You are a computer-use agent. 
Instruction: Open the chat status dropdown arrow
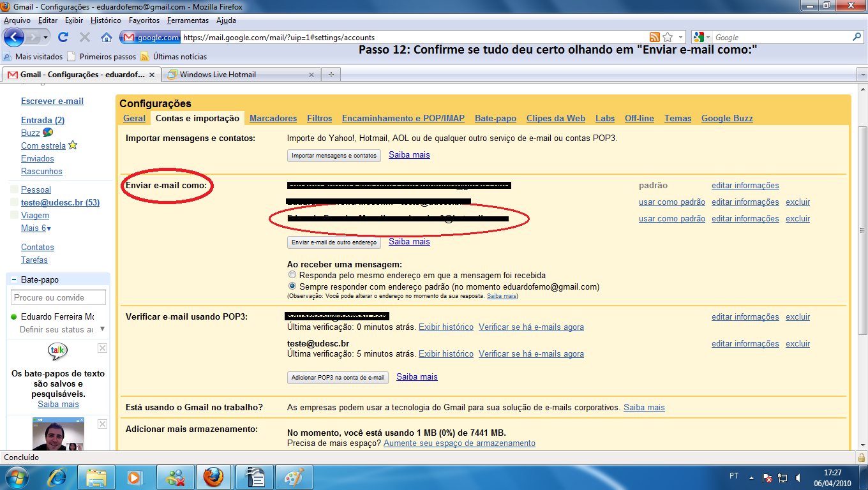click(x=102, y=329)
